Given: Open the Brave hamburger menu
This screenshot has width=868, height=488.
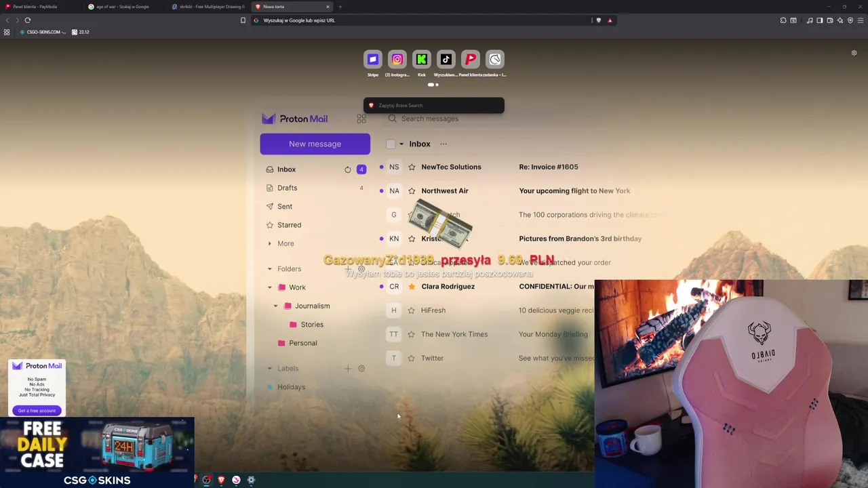Looking at the screenshot, I should pos(861,20).
